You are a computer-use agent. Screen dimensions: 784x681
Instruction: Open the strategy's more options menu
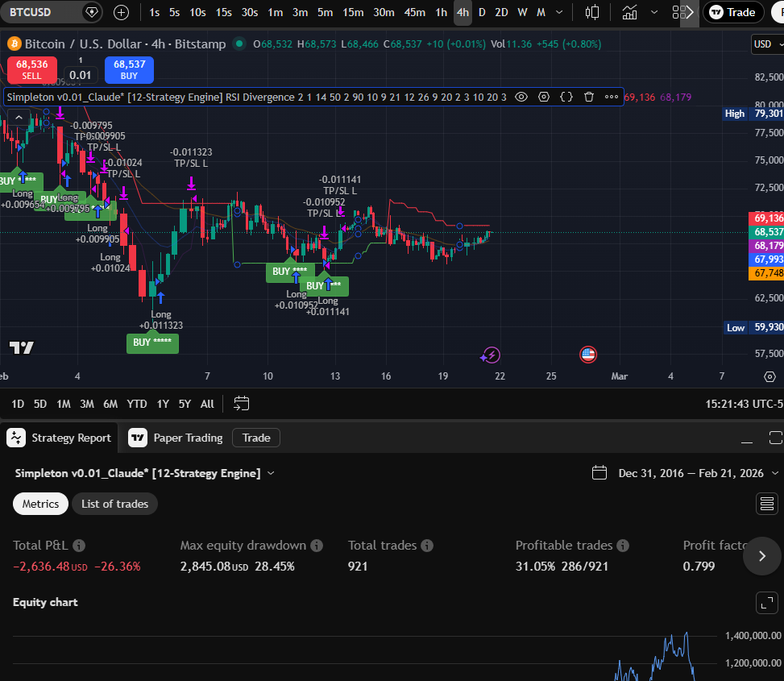click(x=612, y=97)
